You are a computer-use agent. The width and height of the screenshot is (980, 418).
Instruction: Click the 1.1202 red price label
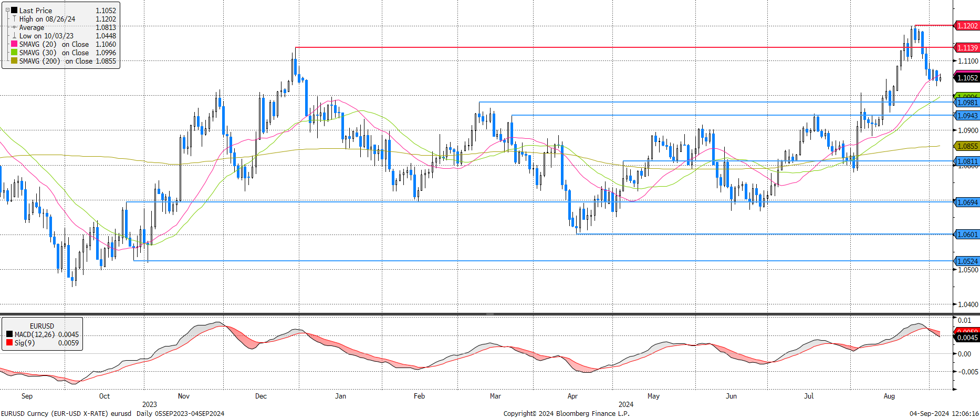pos(967,26)
